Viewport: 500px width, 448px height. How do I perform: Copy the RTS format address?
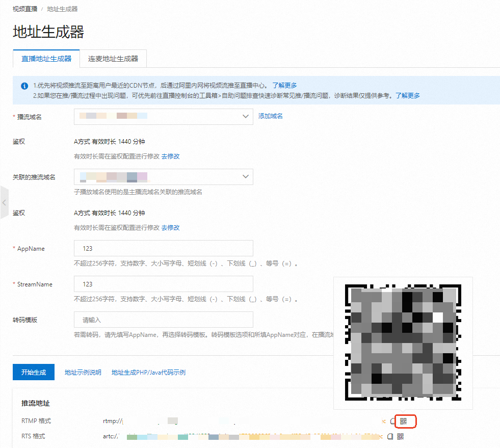390,436
